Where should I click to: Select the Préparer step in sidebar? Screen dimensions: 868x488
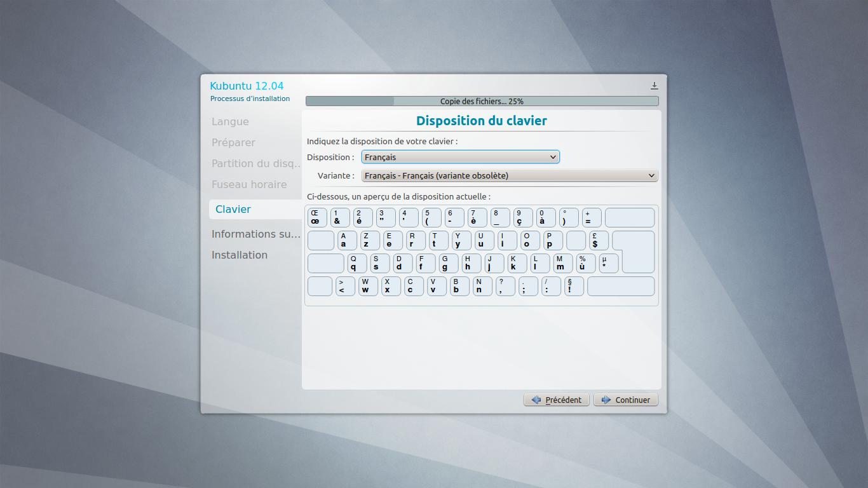click(233, 142)
